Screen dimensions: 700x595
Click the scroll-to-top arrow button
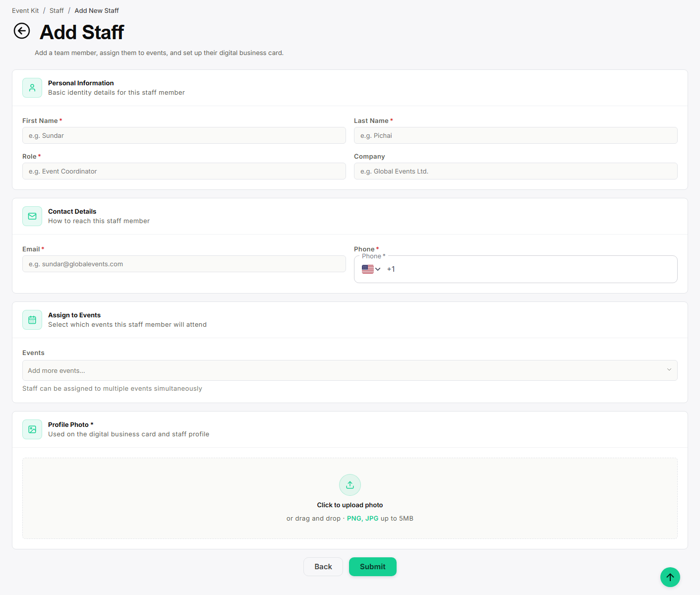[670, 577]
